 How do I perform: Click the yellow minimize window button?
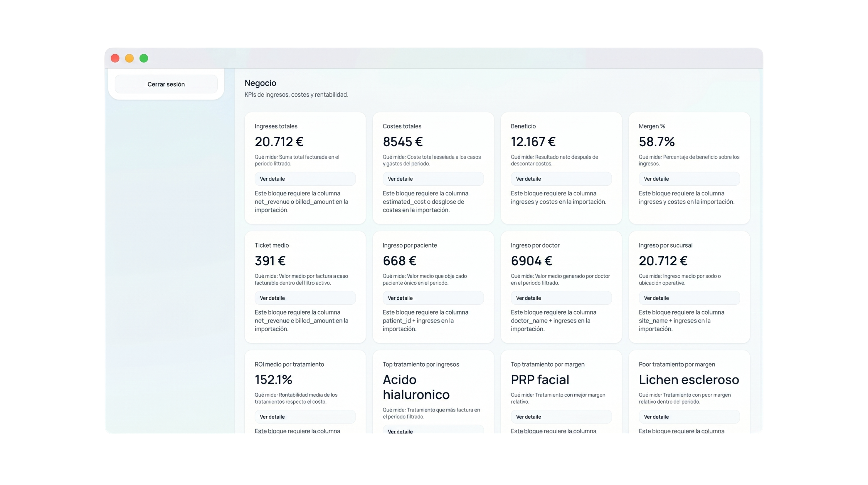pos(129,58)
